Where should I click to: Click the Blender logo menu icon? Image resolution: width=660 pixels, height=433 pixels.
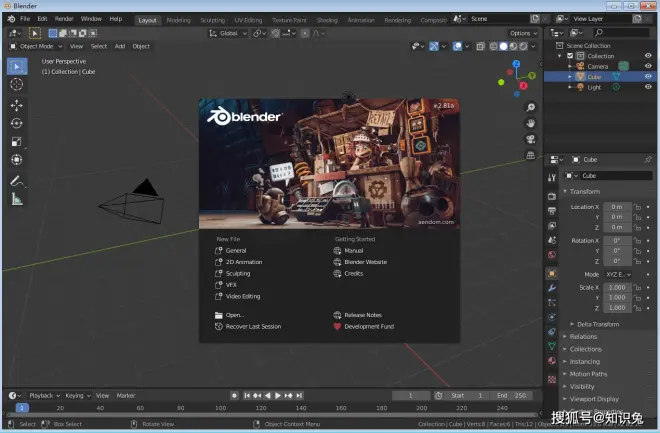point(11,19)
